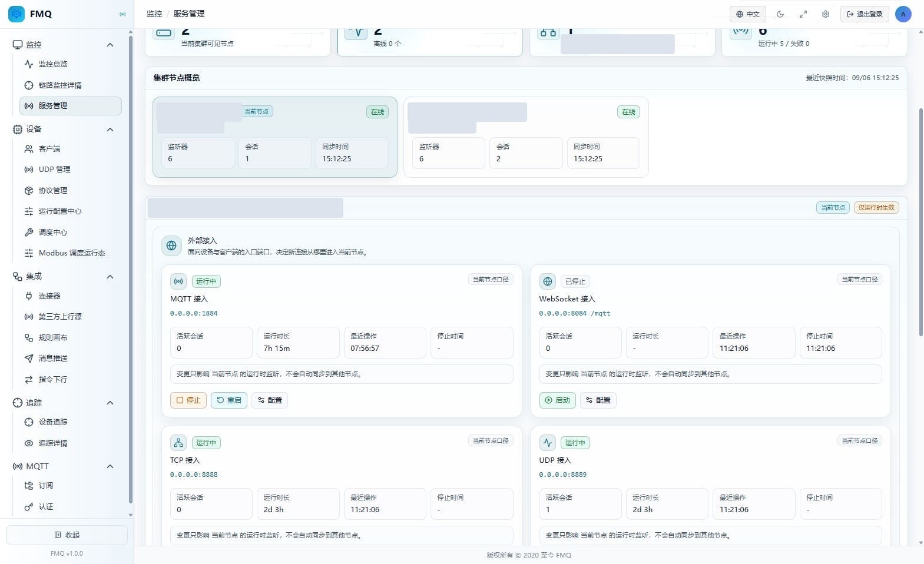Screen dimensions: 924x564
Task: Click 监控 breadcrumb
Action: [154, 14]
